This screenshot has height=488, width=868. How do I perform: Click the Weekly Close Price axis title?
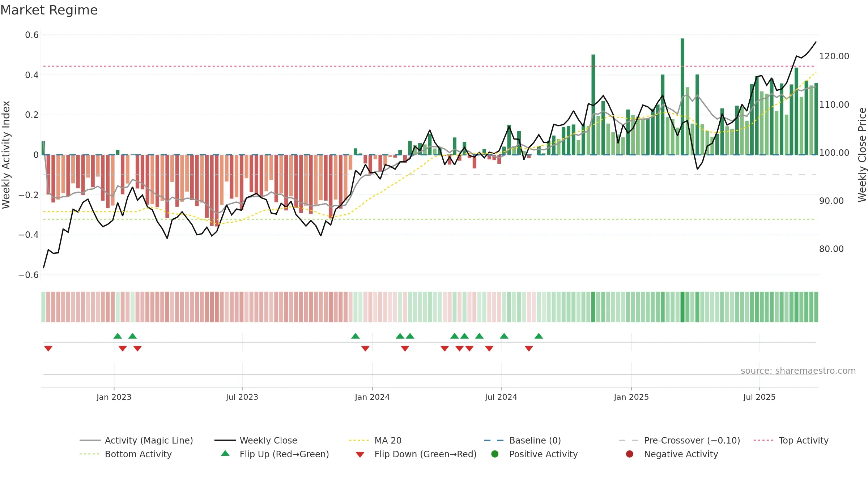pyautogui.click(x=862, y=155)
